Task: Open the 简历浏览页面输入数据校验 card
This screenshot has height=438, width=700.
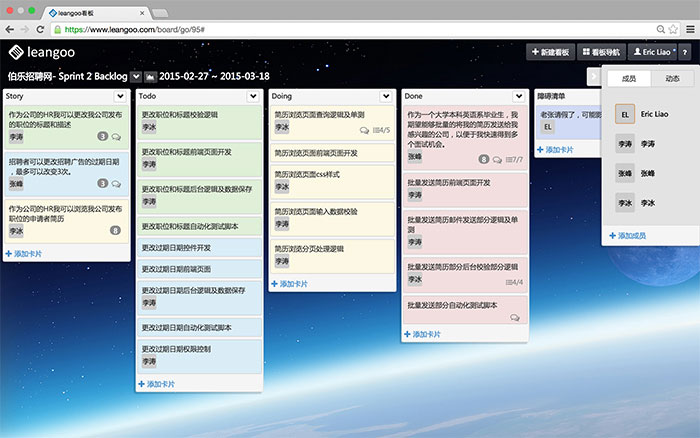Action: point(332,219)
